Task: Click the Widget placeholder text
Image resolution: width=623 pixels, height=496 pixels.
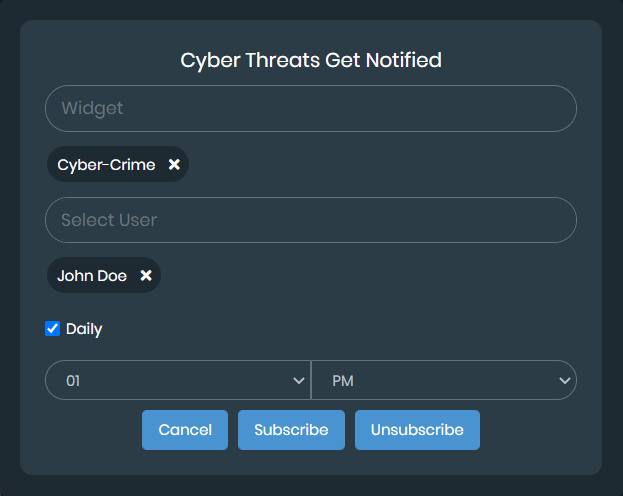Action: click(92, 109)
